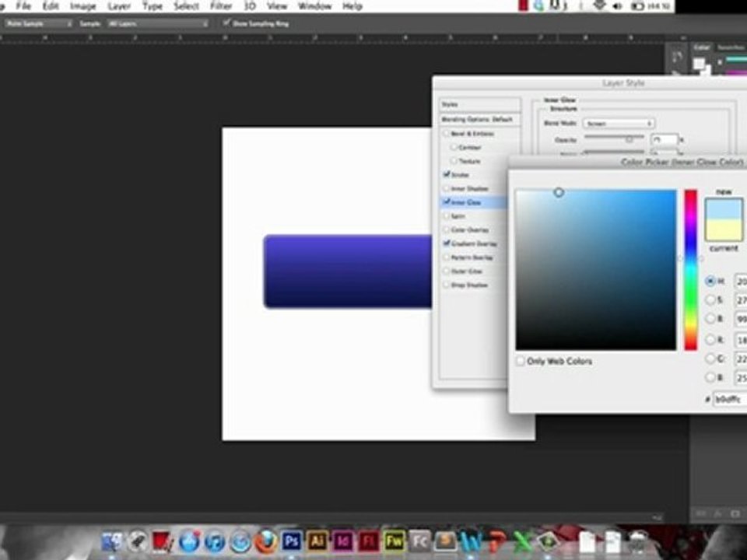747x560 pixels.
Task: Open the View menu
Action: [277, 6]
